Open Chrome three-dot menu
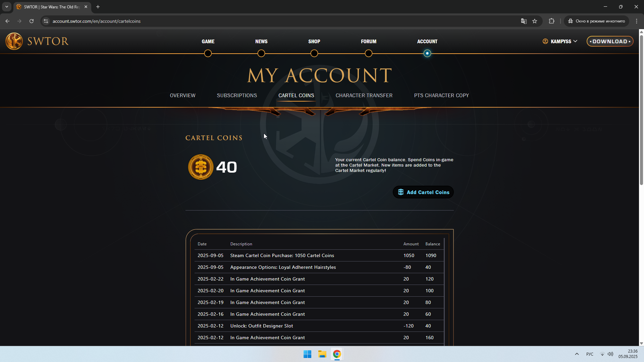The height and width of the screenshot is (362, 644). (637, 21)
